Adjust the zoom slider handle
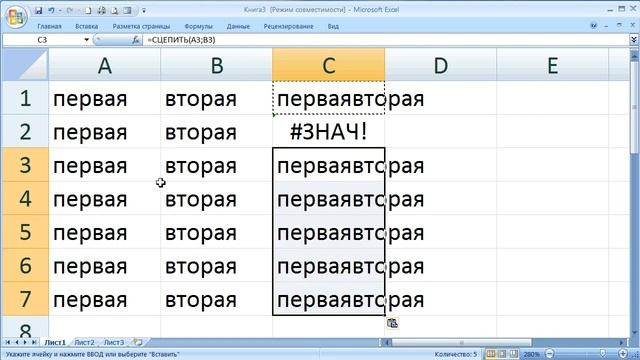 [x=602, y=353]
